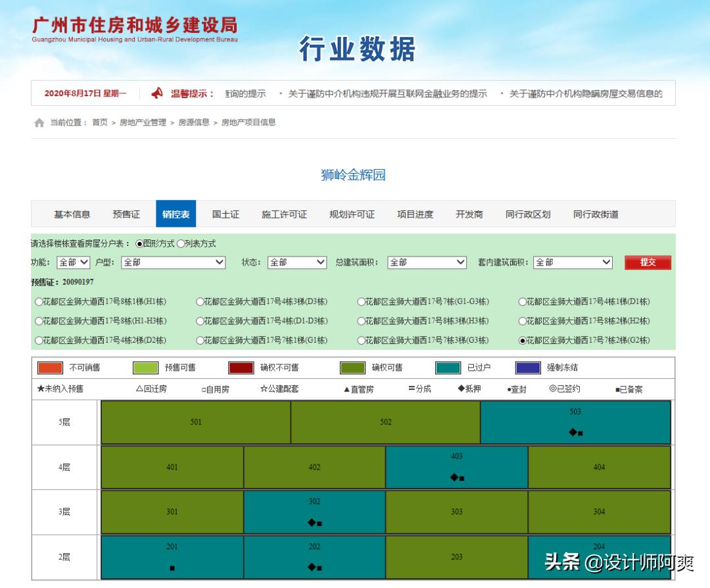The height and width of the screenshot is (588, 710).
Task: Open the 套内建筑面积 dropdown
Action: click(574, 262)
